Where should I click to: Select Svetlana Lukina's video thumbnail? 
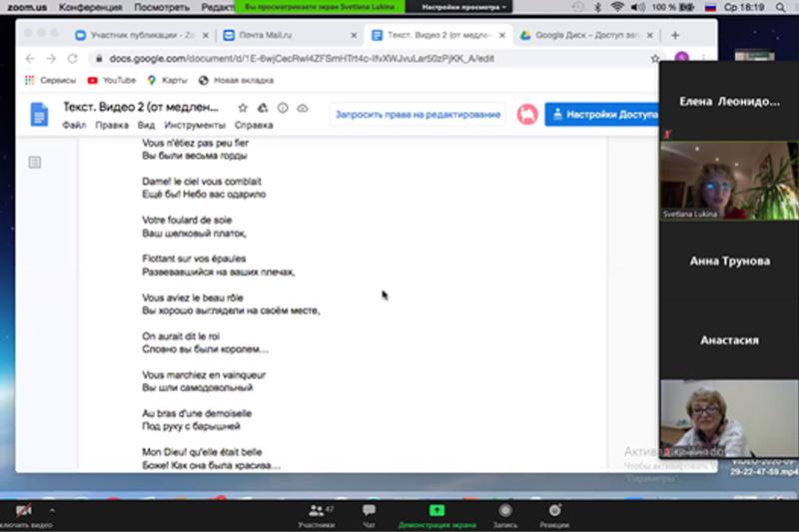click(x=729, y=181)
